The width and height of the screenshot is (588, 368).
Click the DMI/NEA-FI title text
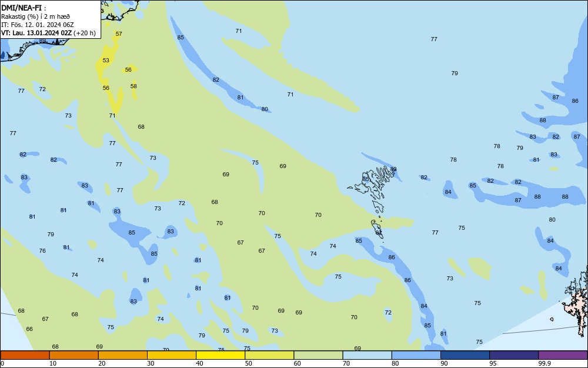coord(21,8)
